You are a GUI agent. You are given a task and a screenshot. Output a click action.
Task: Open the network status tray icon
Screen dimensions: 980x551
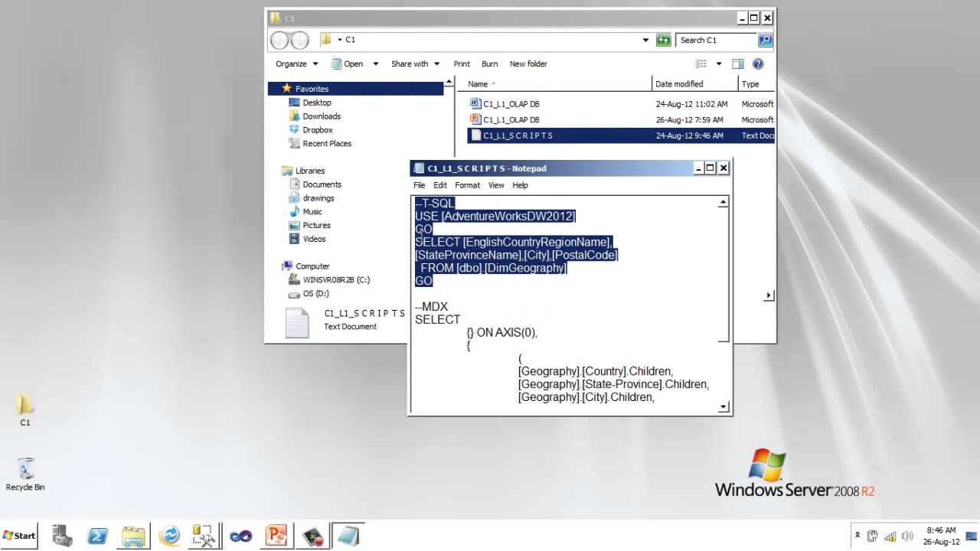pyautogui.click(x=890, y=536)
